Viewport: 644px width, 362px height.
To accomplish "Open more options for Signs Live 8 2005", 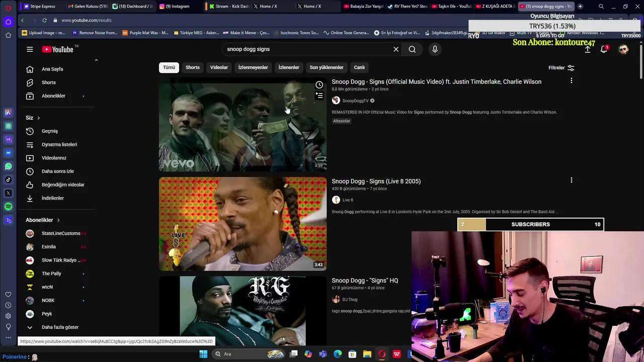I will pyautogui.click(x=571, y=180).
